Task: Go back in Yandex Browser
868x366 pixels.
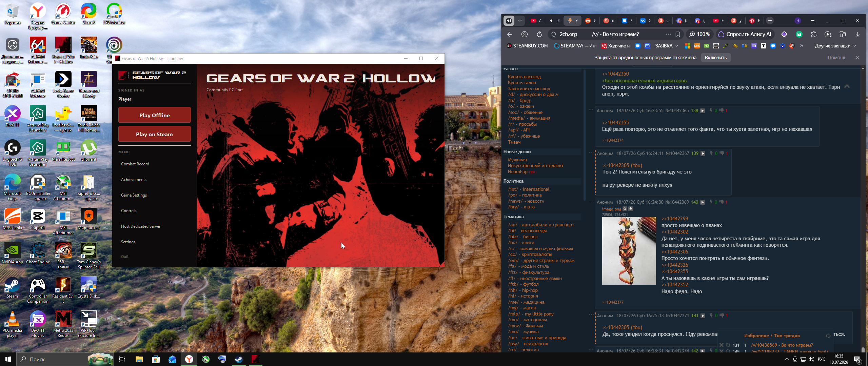Action: [509, 34]
